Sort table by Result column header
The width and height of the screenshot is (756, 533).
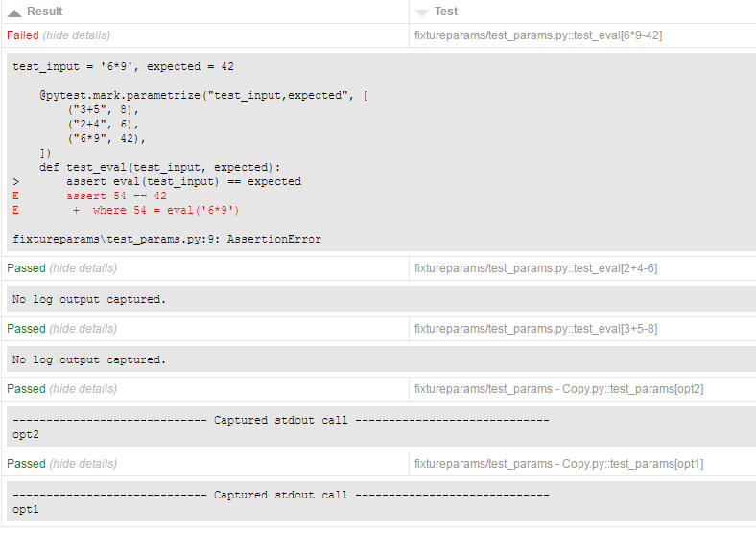point(45,12)
